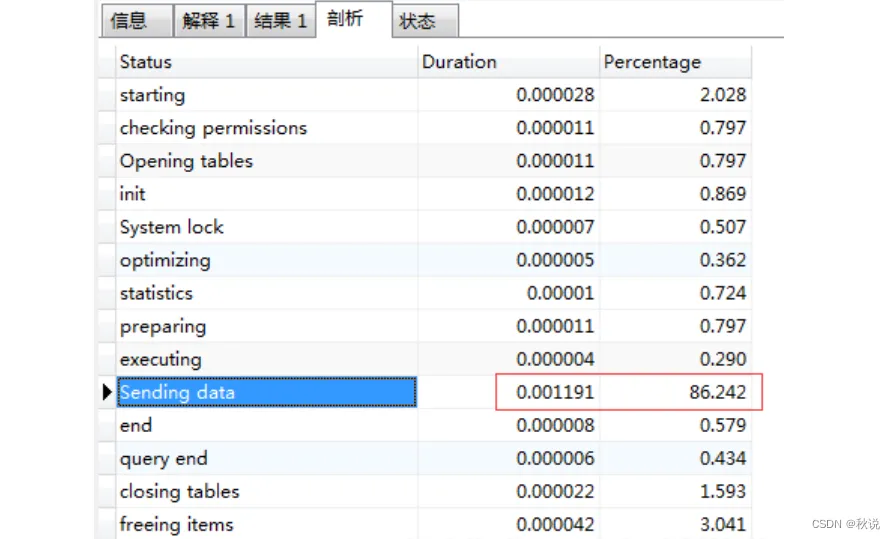
Task: Select the 'closing tables' status cell
Action: coord(267,492)
